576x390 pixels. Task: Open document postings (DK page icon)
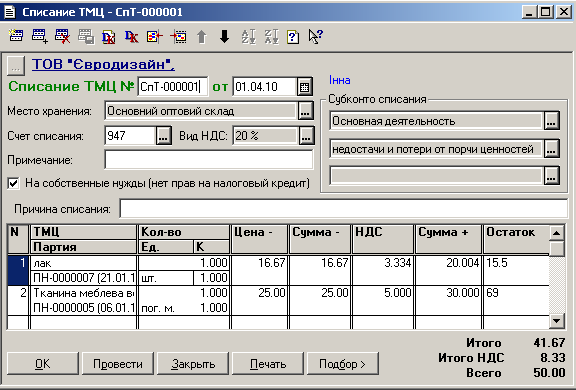tap(108, 36)
